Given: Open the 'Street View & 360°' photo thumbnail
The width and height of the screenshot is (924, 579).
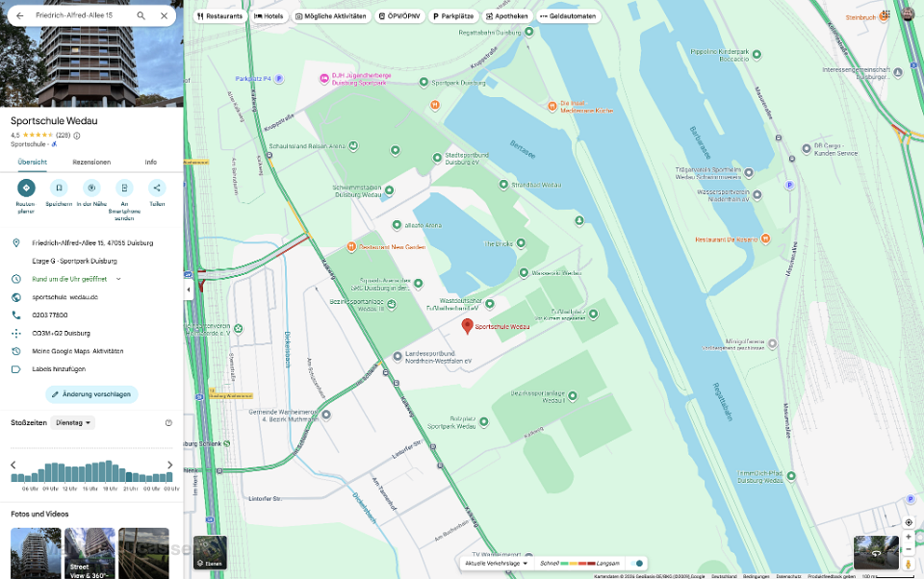Looking at the screenshot, I should coord(90,553).
